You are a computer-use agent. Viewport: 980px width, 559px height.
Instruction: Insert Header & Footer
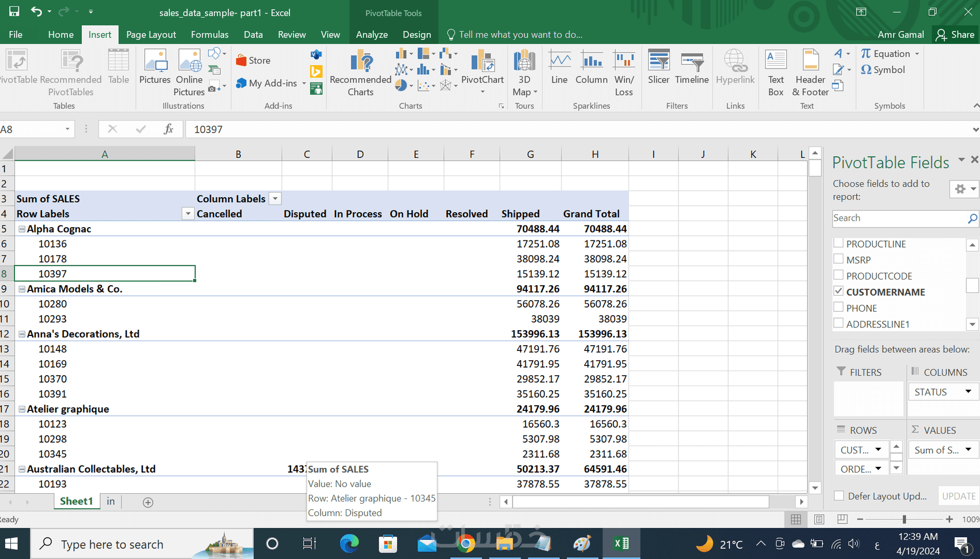pyautogui.click(x=811, y=73)
